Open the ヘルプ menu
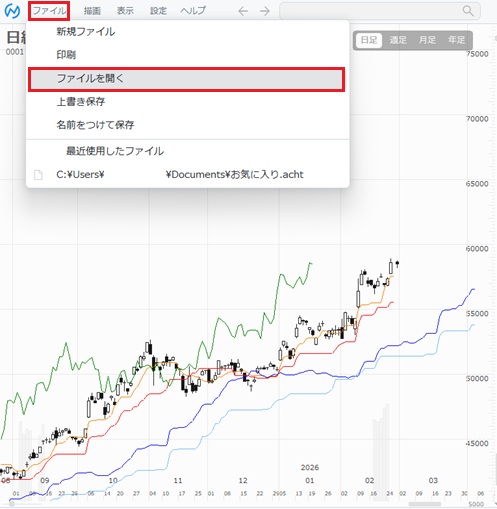 click(193, 11)
